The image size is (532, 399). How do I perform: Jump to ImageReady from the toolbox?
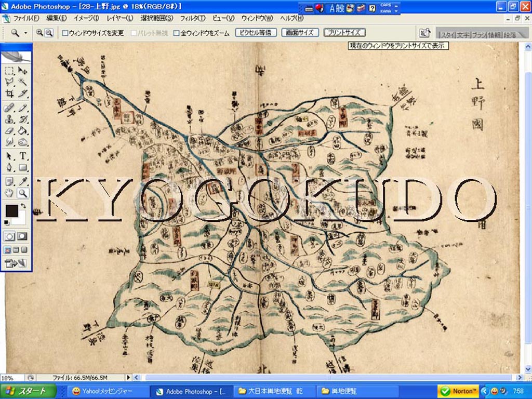pyautogui.click(x=16, y=263)
